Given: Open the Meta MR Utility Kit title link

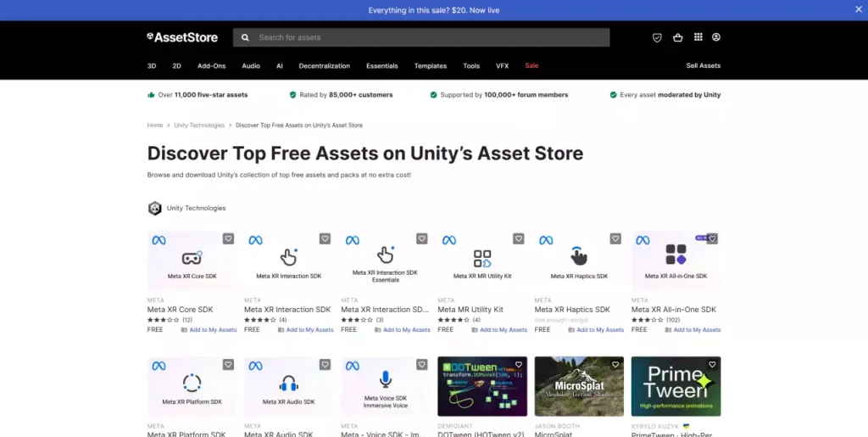Looking at the screenshot, I should (470, 310).
